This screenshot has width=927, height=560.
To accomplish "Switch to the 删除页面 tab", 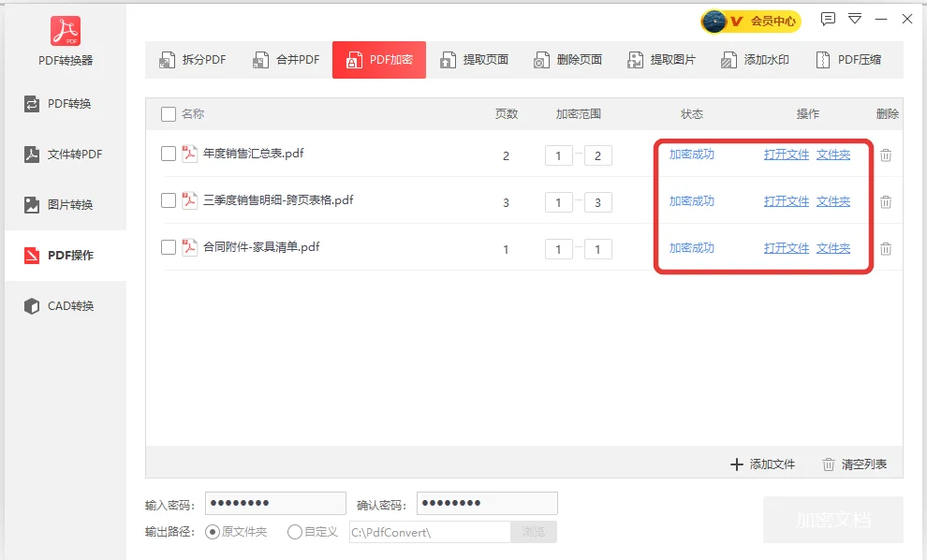I will pos(566,60).
